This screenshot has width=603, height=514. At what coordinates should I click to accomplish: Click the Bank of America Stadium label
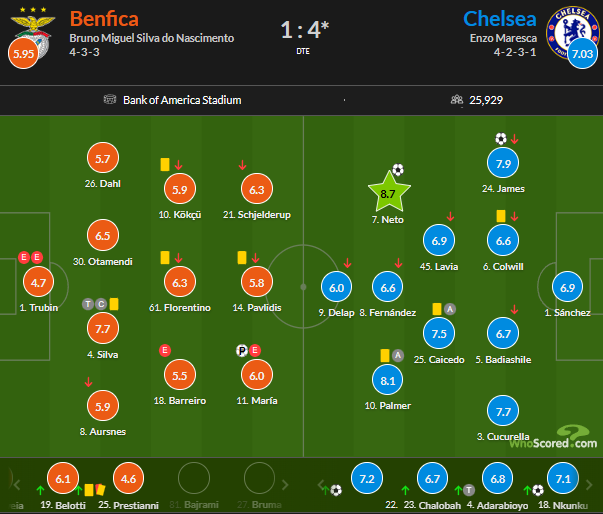point(181,100)
